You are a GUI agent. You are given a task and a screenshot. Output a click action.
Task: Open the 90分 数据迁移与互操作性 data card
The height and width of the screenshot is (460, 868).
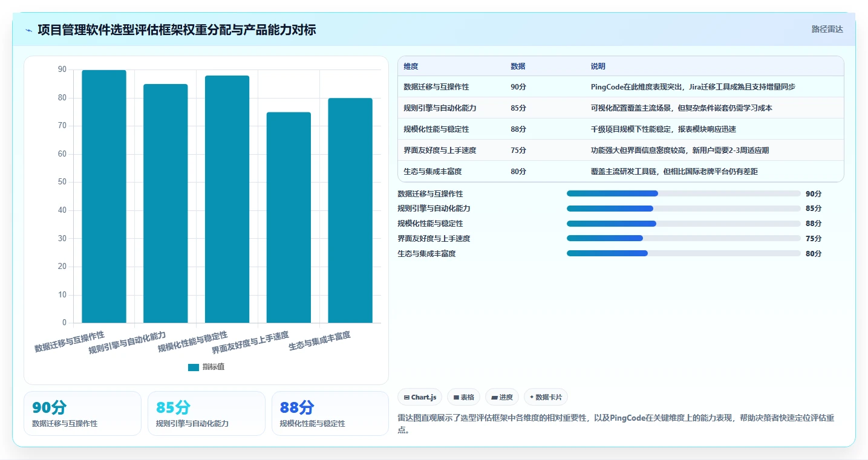[x=82, y=413]
